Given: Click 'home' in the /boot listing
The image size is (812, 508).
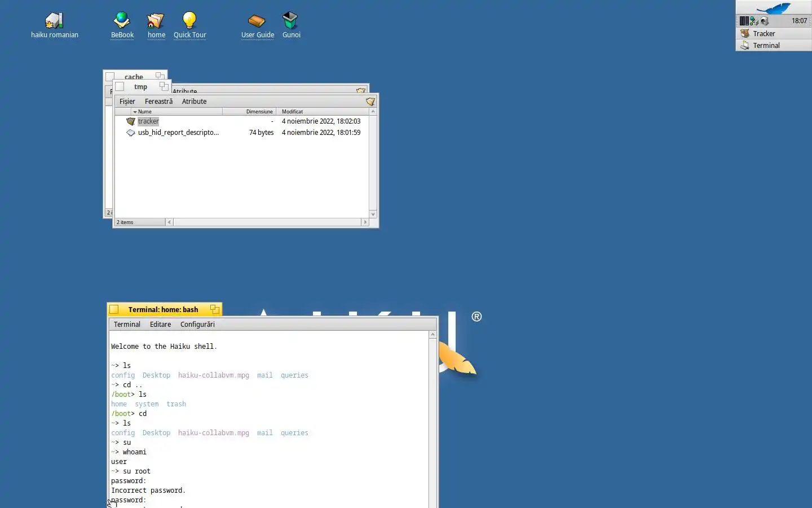Looking at the screenshot, I should click(119, 404).
